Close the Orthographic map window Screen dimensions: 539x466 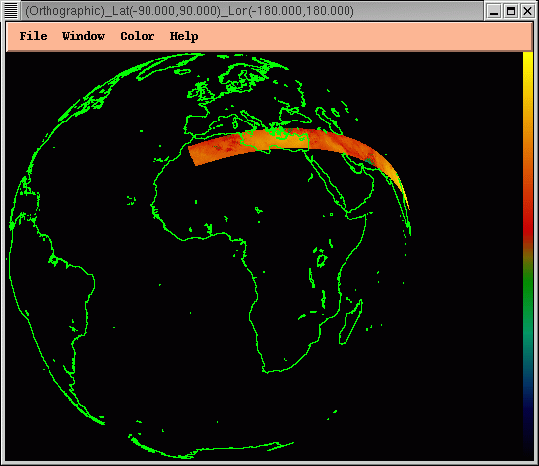point(527,11)
